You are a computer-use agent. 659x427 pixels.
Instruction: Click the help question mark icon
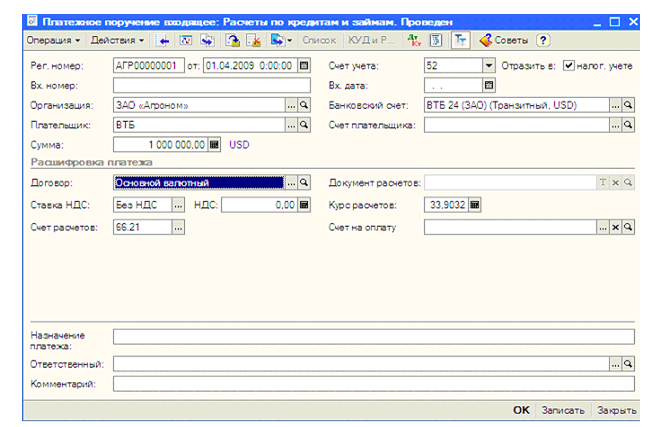[x=543, y=41]
